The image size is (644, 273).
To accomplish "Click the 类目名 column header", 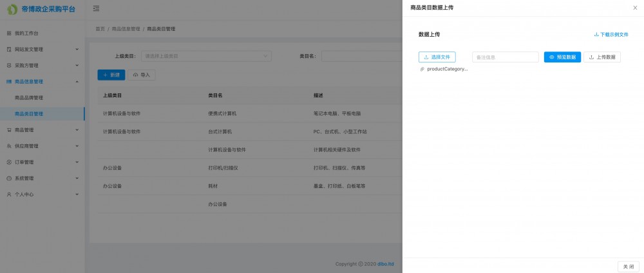I will (215, 95).
